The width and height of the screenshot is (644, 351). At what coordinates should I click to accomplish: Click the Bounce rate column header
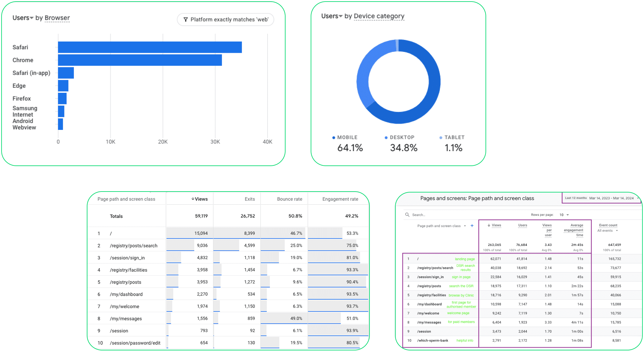289,199
